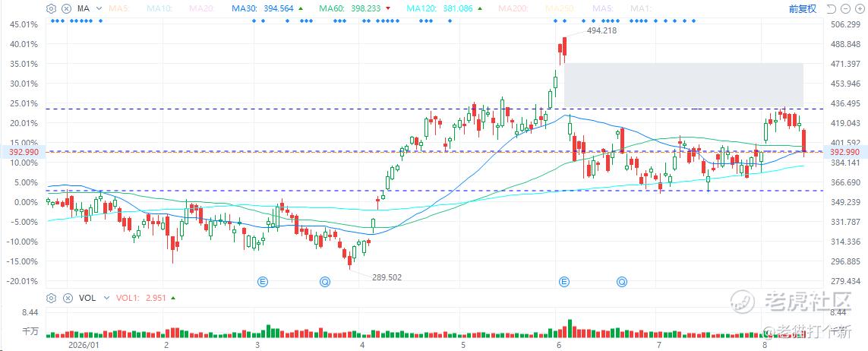The height and width of the screenshot is (351, 868).
Task: Open MA indicator settings gear
Action: [52, 9]
